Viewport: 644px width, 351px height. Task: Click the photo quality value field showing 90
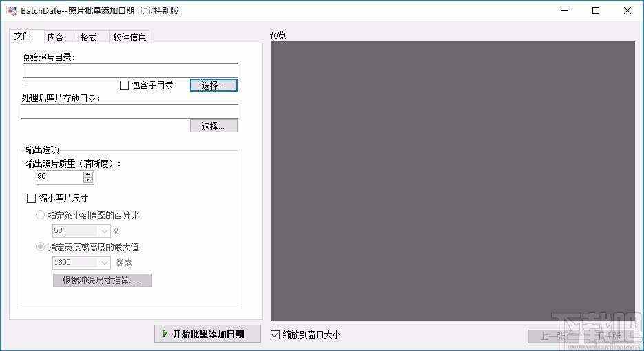click(59, 177)
